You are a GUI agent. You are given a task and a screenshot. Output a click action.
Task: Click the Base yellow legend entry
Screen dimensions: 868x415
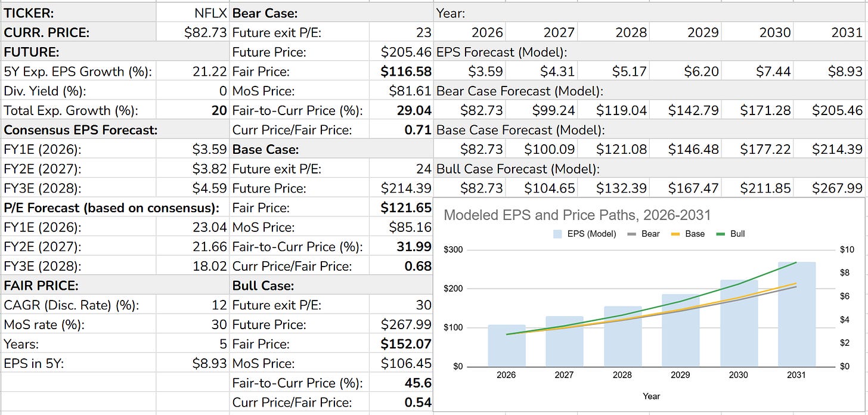(687, 234)
